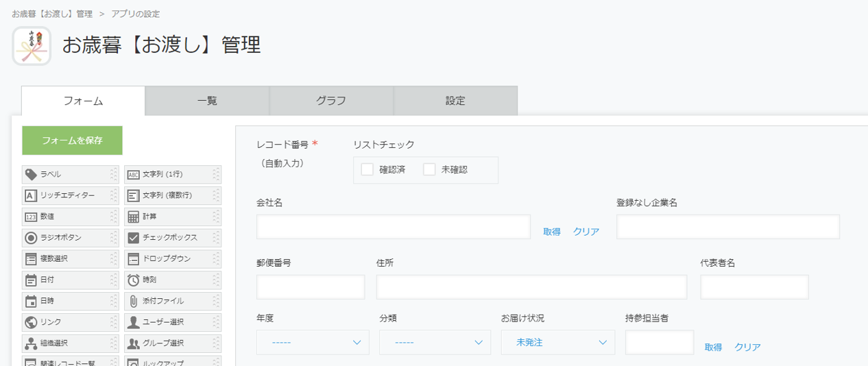The width and height of the screenshot is (868, 366).
Task: Pick the 数値 number field icon
Action: pos(31,217)
